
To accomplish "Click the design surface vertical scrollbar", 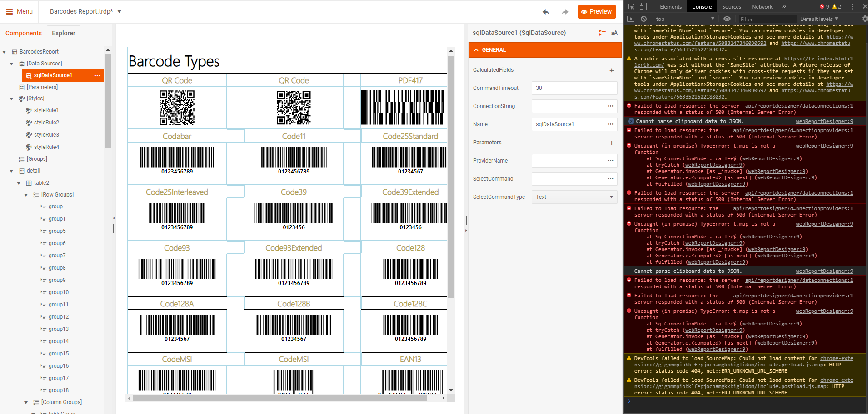I will [451, 177].
